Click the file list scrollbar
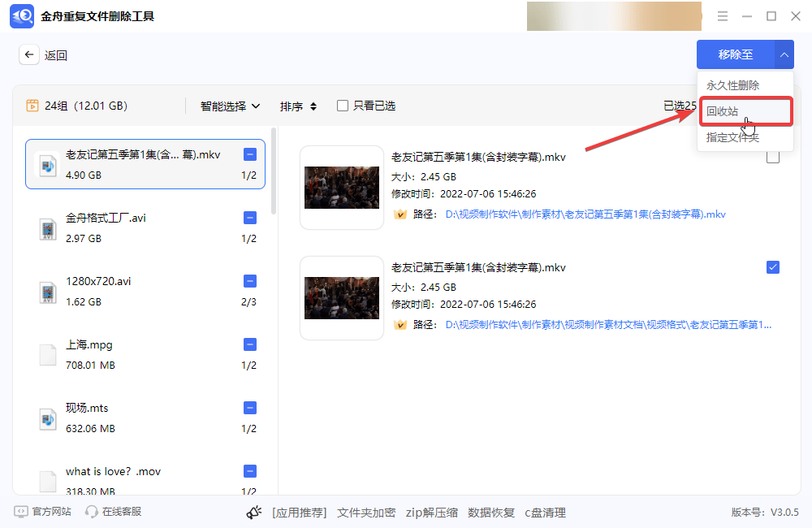812x528 pixels. (274, 171)
